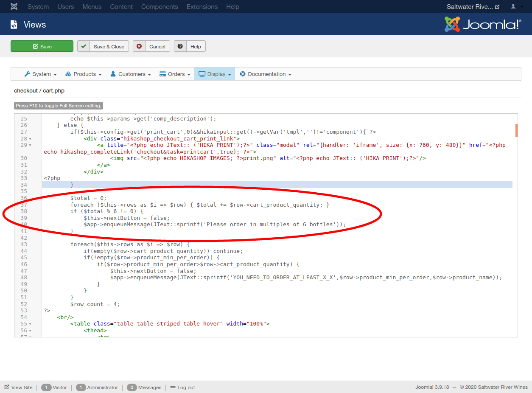Collapse the code fold arrow on line 28
The image size is (532, 393).
(x=30, y=139)
